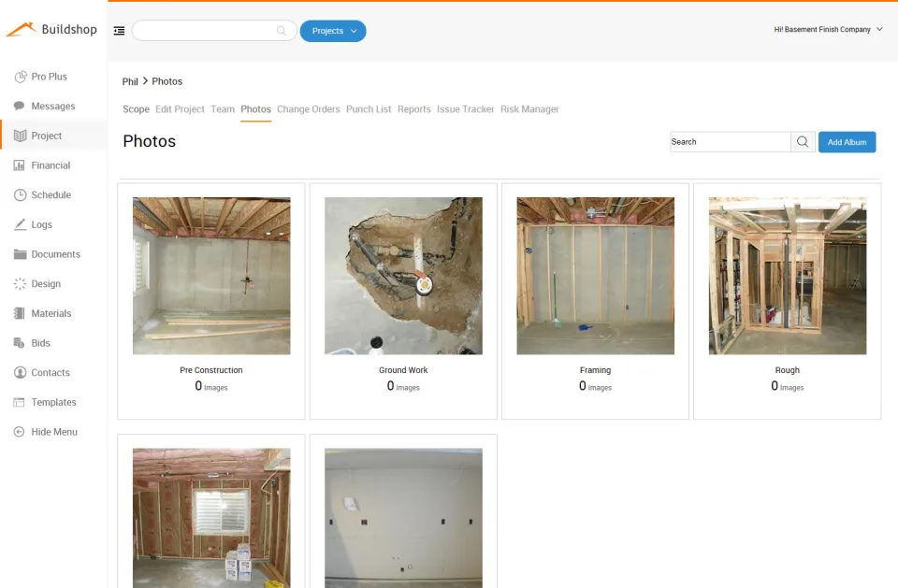Toggle the sidebar menu hamburger icon

[x=119, y=31]
